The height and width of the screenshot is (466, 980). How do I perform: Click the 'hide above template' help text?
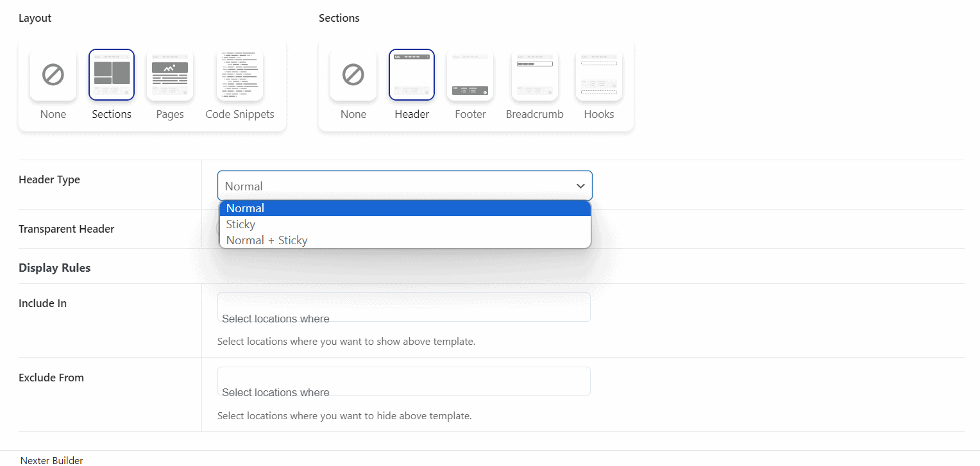coord(344,416)
